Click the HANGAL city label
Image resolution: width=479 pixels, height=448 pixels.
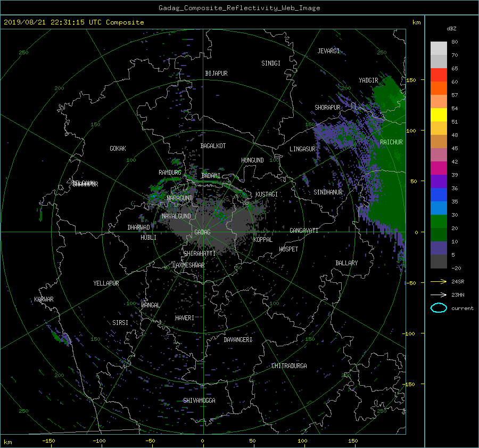[x=150, y=305]
